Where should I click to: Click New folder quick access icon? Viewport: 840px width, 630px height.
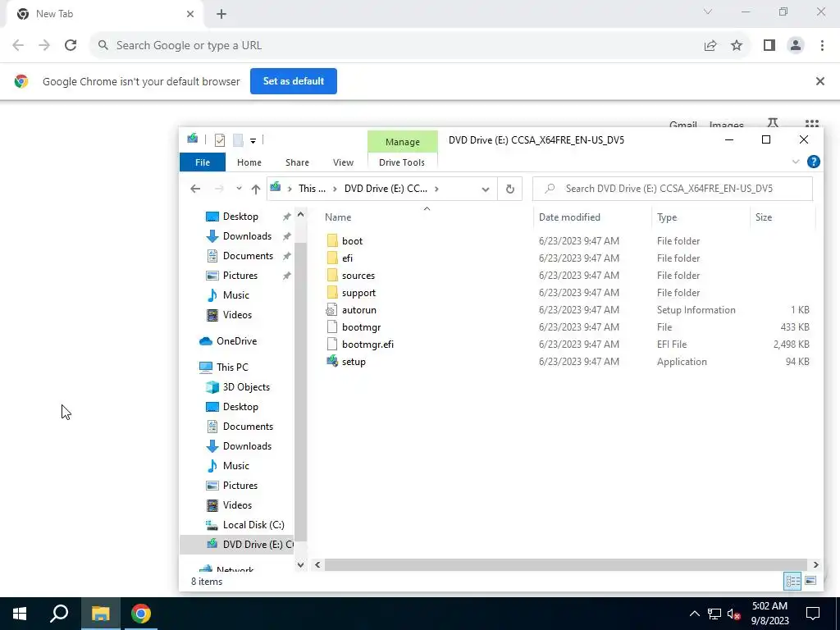(x=239, y=139)
